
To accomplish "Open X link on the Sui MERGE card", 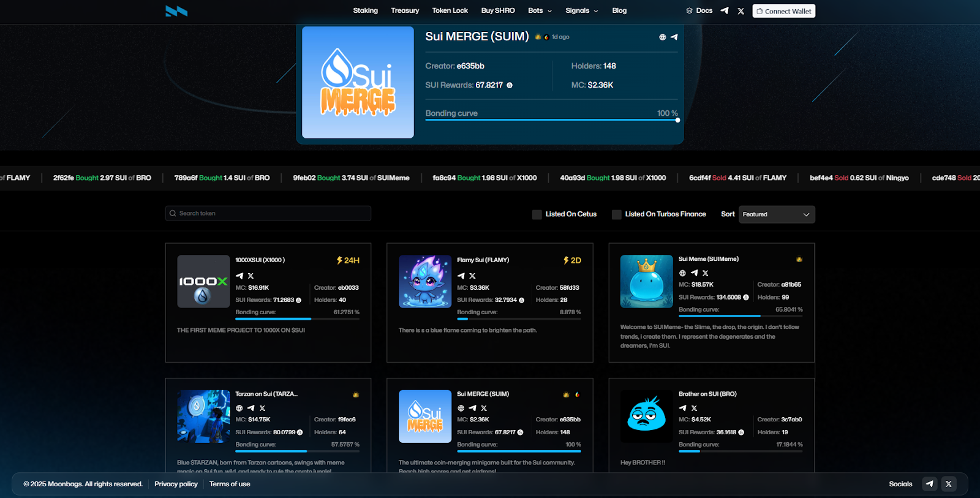I will click(484, 408).
